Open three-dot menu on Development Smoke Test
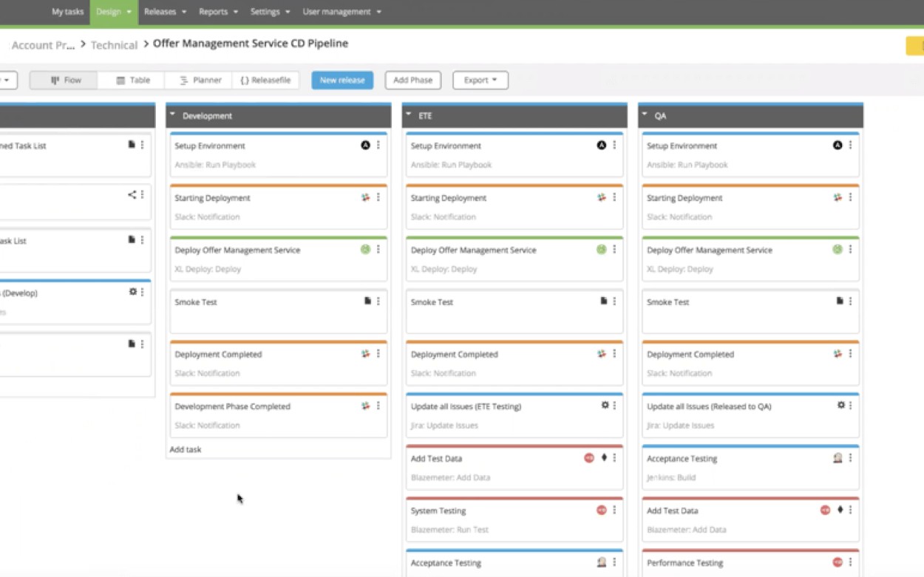924x577 pixels. tap(378, 301)
